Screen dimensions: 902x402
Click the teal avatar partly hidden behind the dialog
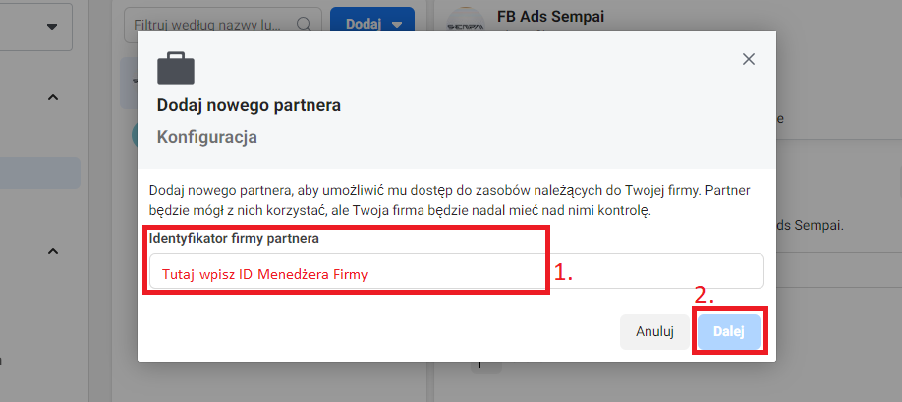pyautogui.click(x=135, y=134)
